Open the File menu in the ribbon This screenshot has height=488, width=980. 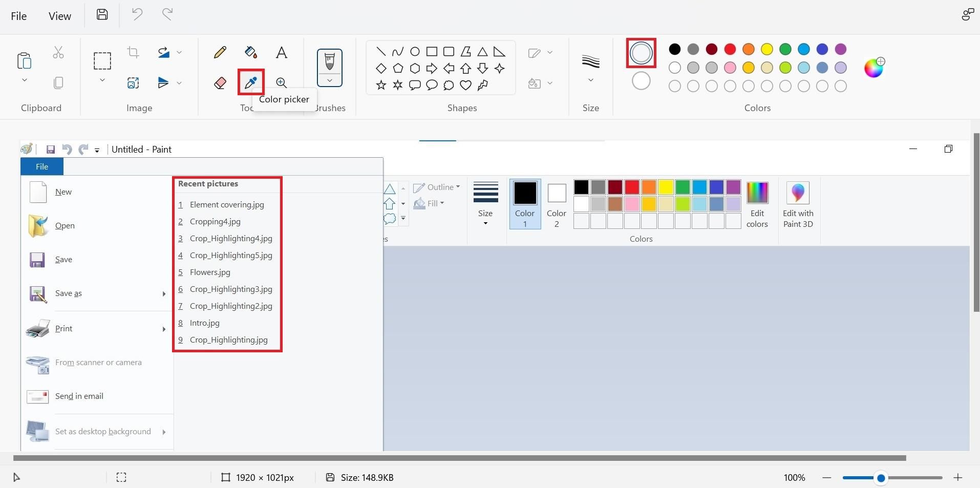(18, 15)
